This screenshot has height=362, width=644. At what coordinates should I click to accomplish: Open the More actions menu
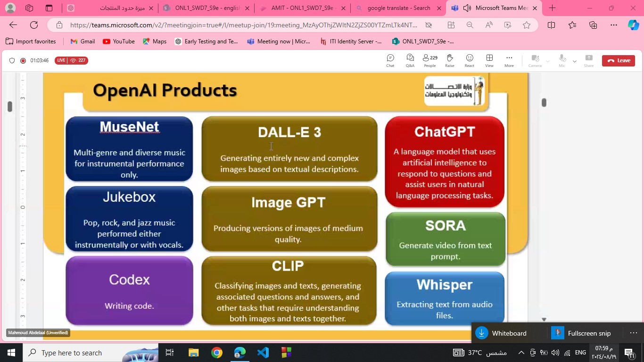click(x=509, y=60)
